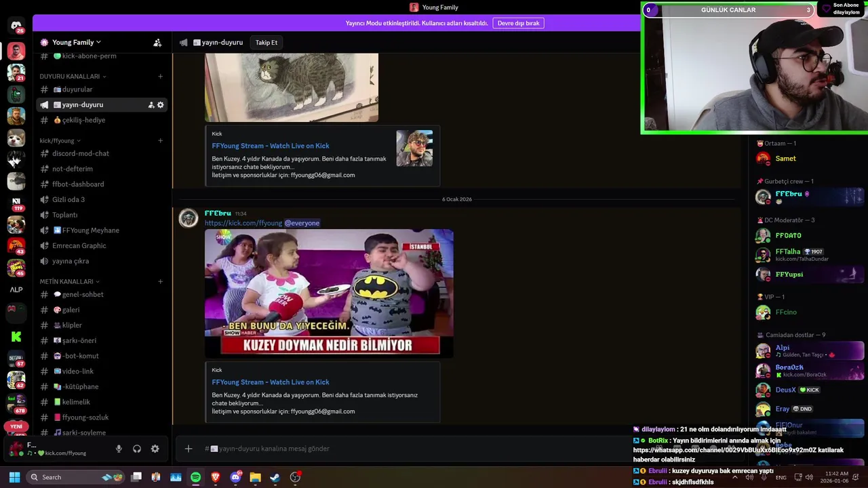Image resolution: width=868 pixels, height=488 pixels.
Task: Open Direct Messages home icon with 25 badge
Action: pos(16,26)
